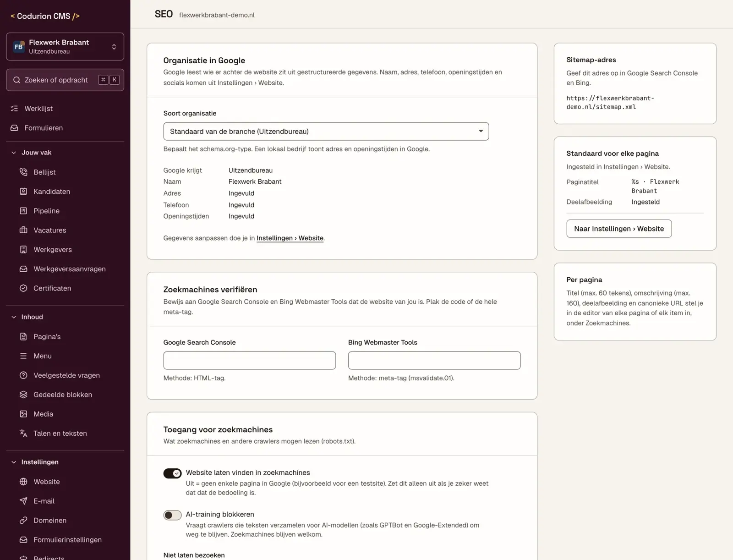Click the Codurion CMS logo

(x=45, y=16)
